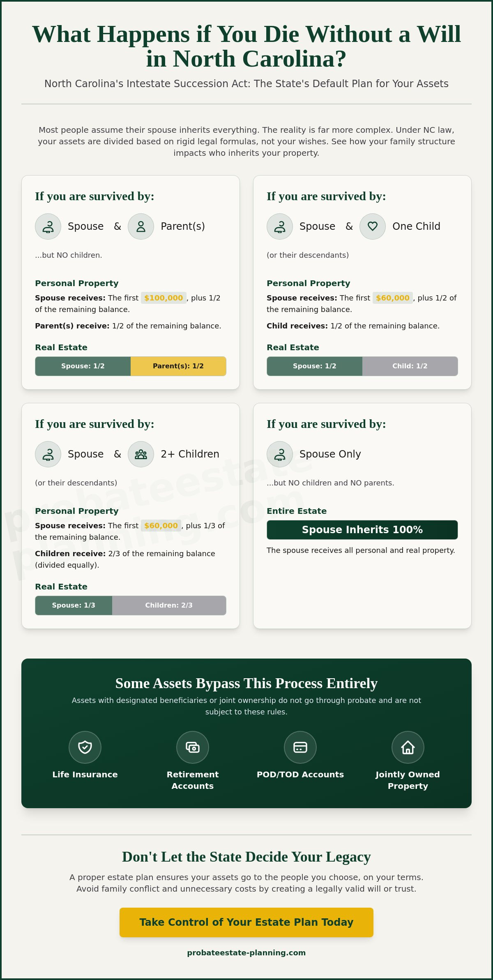Click the Life Insurance shield icon
The height and width of the screenshot is (980, 493).
[85, 747]
